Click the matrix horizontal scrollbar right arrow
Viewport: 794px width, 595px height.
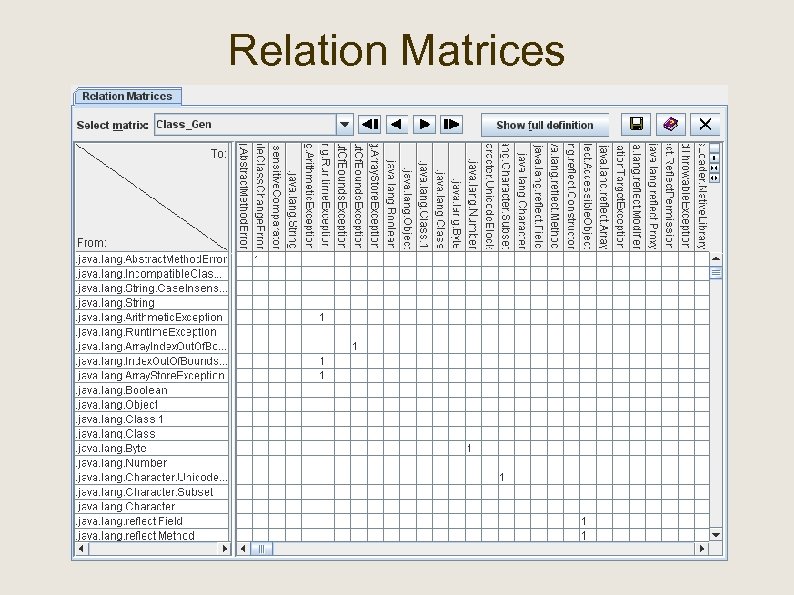[702, 548]
